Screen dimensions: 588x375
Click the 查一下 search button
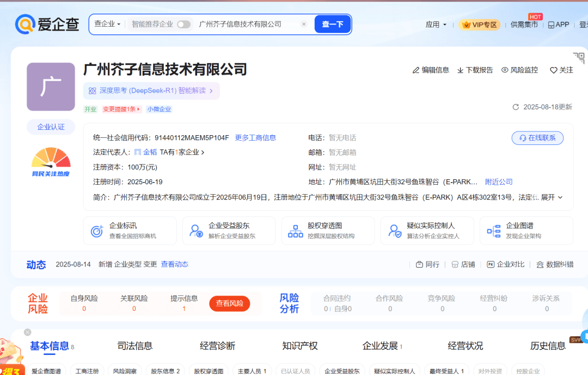(332, 24)
